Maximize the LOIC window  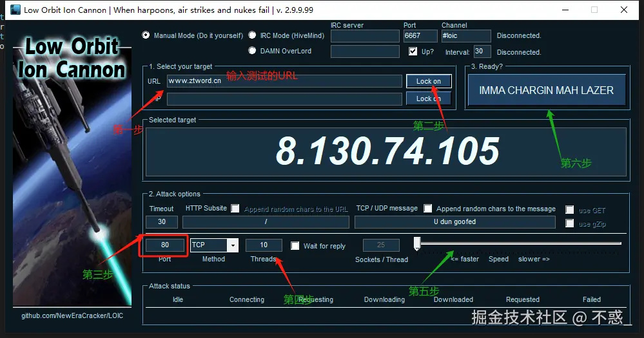[594, 10]
